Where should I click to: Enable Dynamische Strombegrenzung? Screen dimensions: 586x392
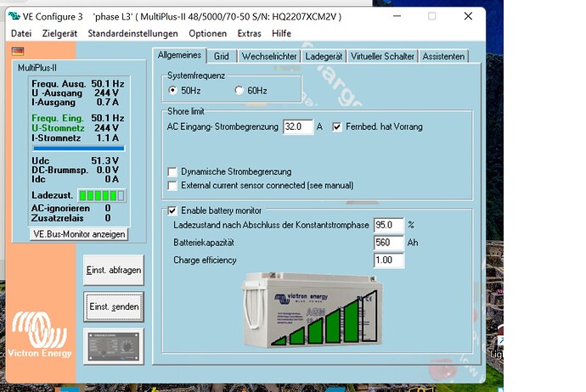[172, 171]
